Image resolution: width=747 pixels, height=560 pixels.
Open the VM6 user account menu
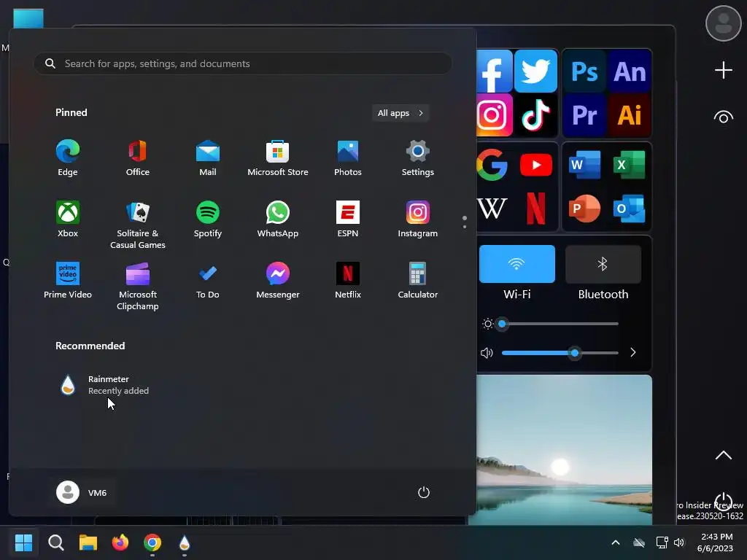pos(82,492)
